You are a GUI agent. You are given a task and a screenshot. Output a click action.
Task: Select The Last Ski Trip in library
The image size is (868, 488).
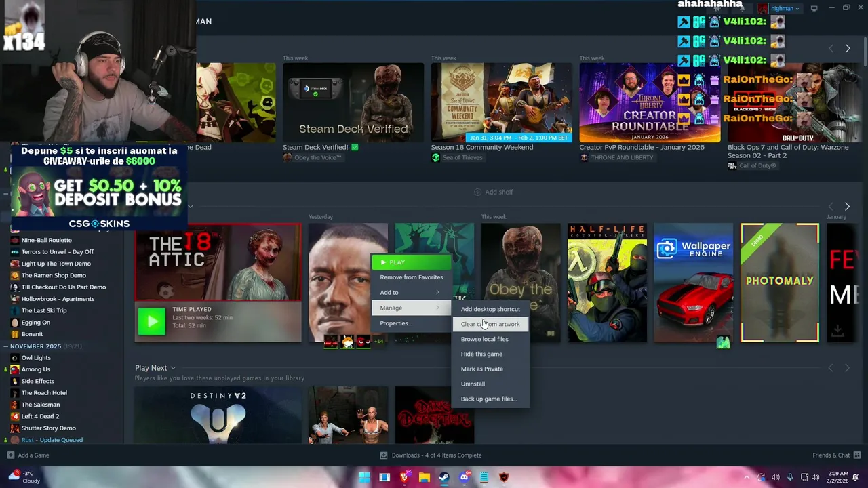pyautogui.click(x=44, y=310)
